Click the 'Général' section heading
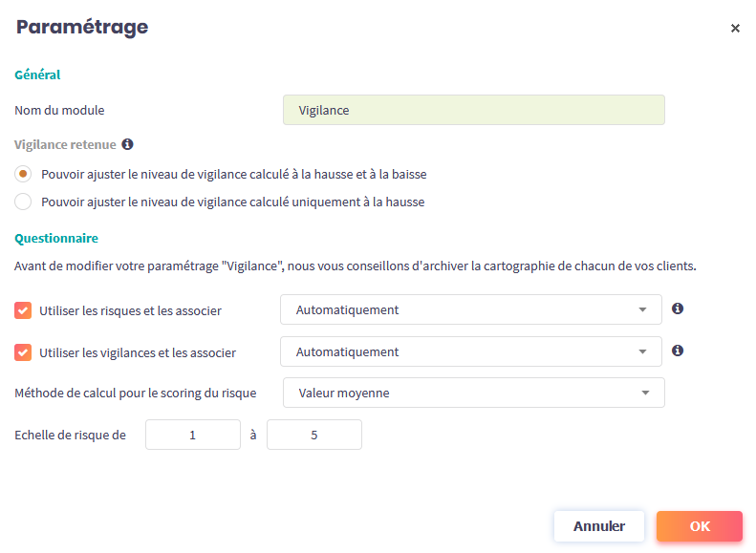 37,74
